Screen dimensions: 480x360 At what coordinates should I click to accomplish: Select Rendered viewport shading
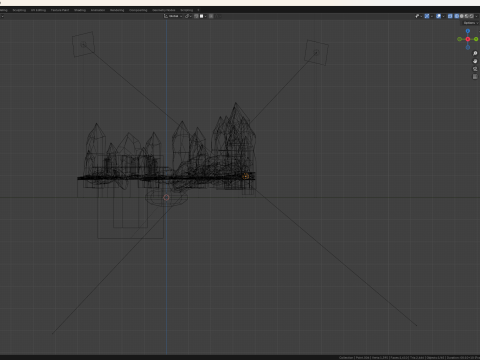[x=471, y=16]
